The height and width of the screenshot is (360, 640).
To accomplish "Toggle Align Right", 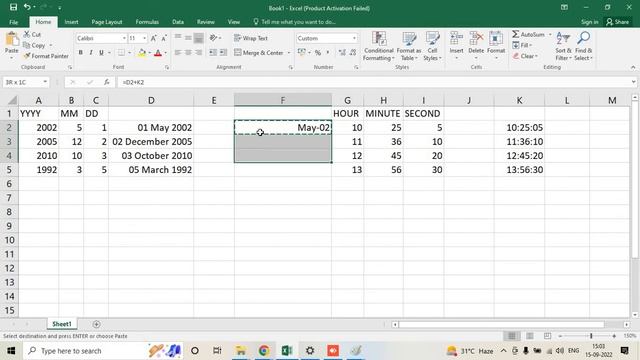I will coord(198,52).
